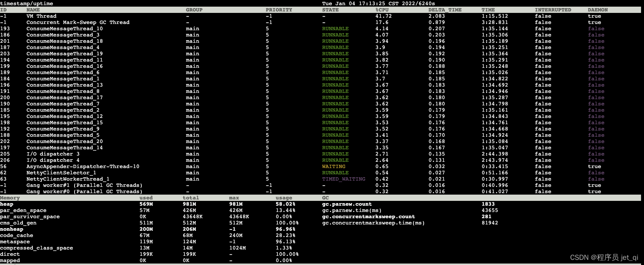Click the DAEMON column header
Viewport: 644px width, 265px height.
pos(597,10)
